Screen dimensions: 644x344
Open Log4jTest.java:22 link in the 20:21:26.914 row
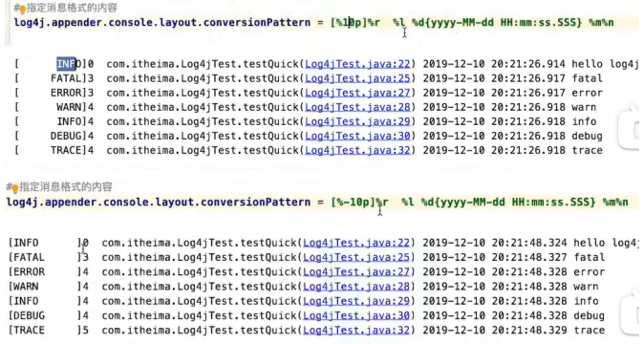click(357, 64)
